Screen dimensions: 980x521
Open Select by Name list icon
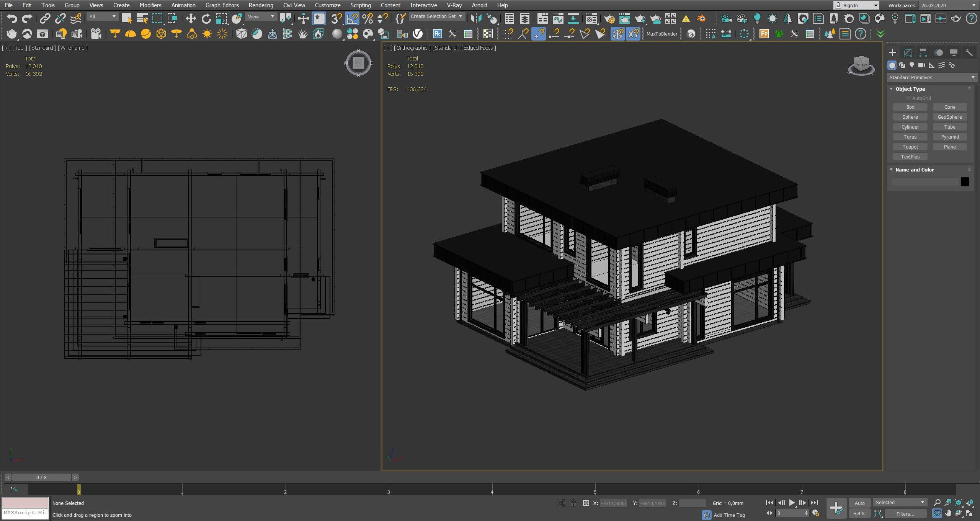pos(142,18)
